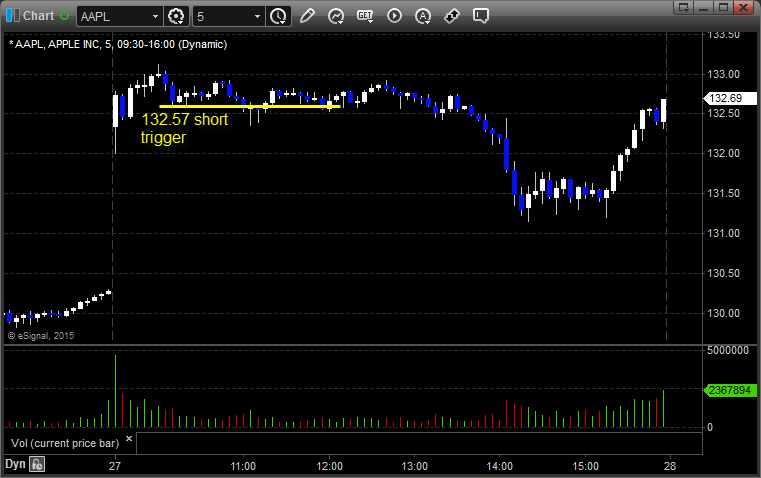Click the 2367894 volume value marker
Screen dimensions: 761x478
729,390
